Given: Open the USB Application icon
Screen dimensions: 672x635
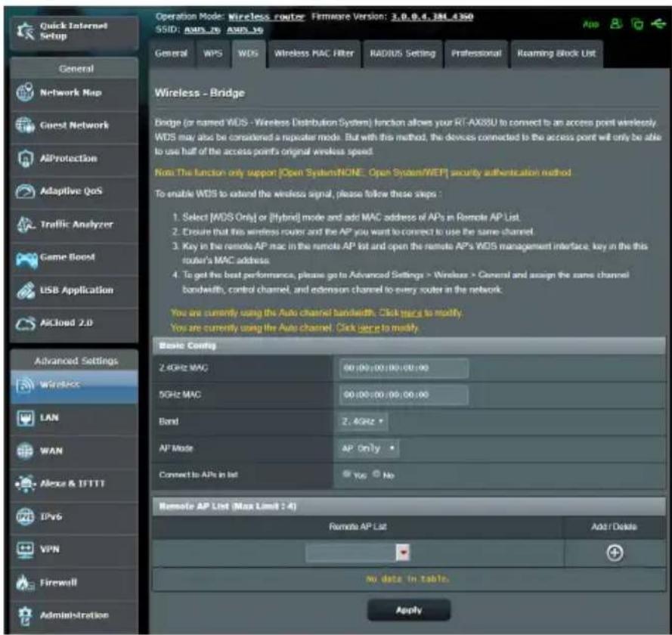Looking at the screenshot, I should [x=26, y=290].
